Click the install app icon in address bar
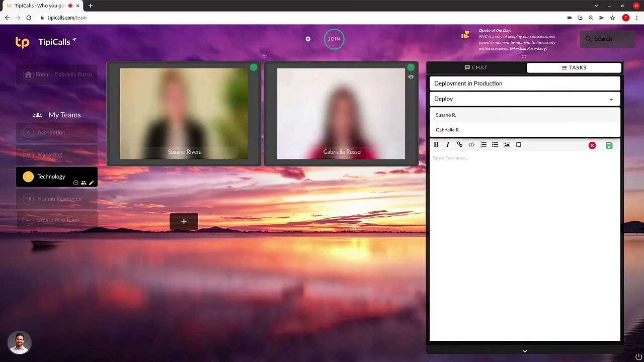 580,18
